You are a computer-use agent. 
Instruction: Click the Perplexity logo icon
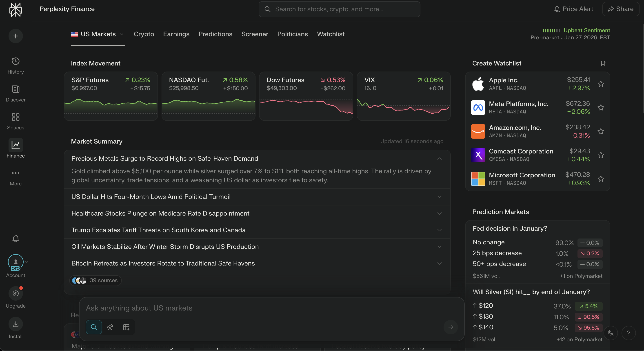16,10
